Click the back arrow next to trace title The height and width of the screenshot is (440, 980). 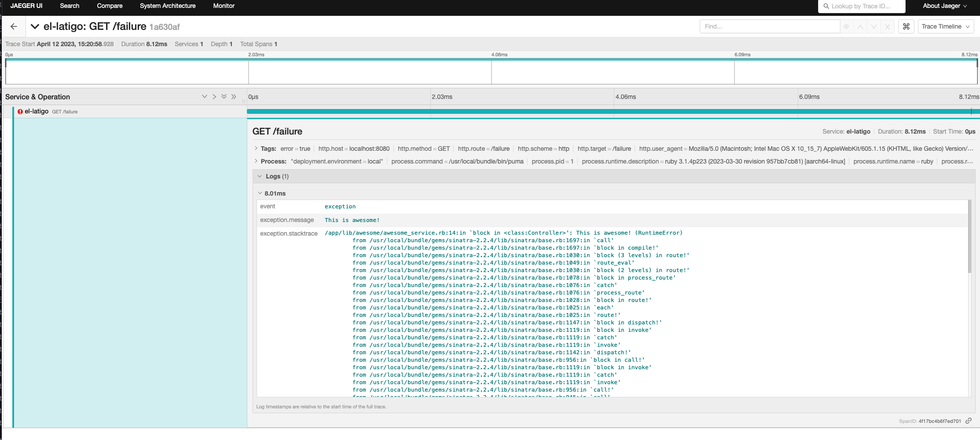[14, 26]
